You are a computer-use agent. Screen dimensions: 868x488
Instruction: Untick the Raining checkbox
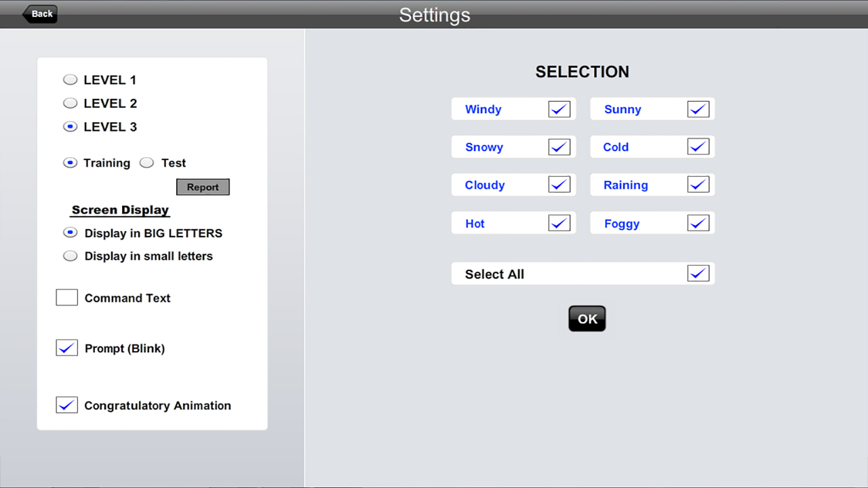click(x=698, y=185)
